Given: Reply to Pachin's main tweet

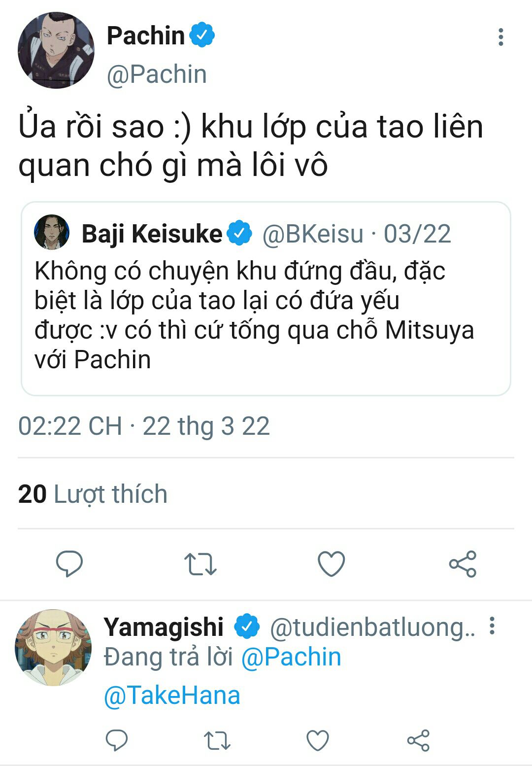Looking at the screenshot, I should pyautogui.click(x=69, y=563).
